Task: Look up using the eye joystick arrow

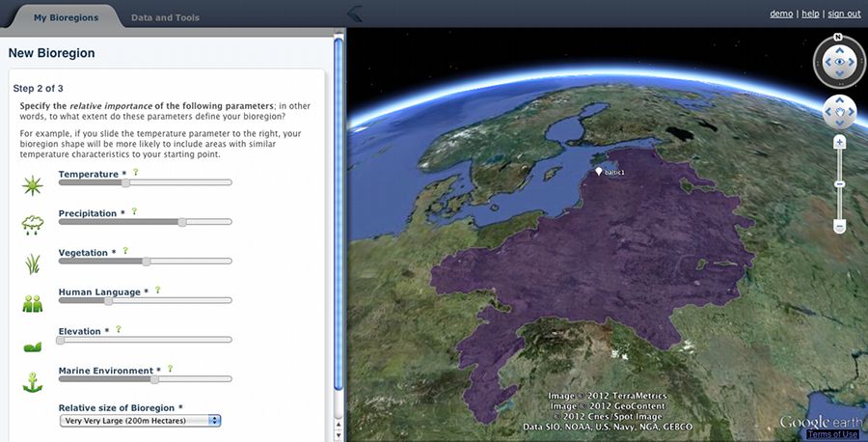Action: 840,50
